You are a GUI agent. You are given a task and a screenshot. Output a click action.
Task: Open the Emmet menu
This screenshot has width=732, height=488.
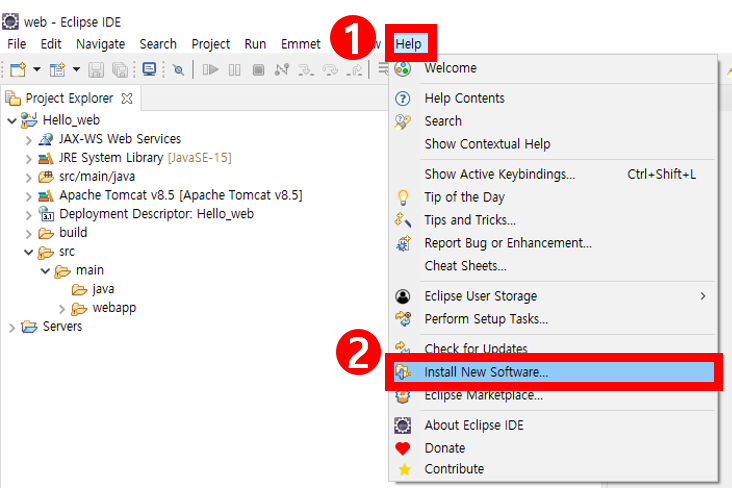coord(301,44)
